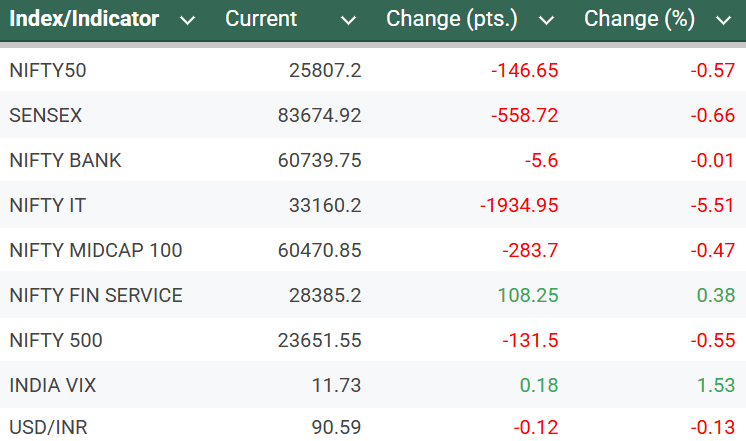Expand the Current column dropdown chevron

[x=348, y=20]
